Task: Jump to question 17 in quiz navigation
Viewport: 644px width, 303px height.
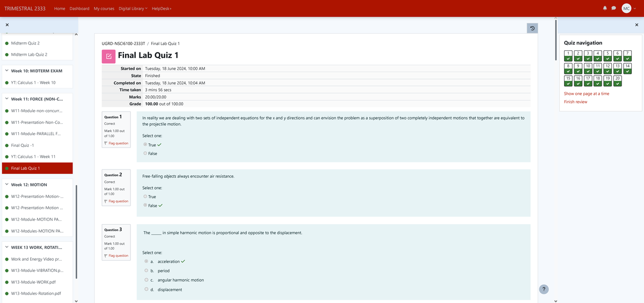Action: pyautogui.click(x=588, y=81)
